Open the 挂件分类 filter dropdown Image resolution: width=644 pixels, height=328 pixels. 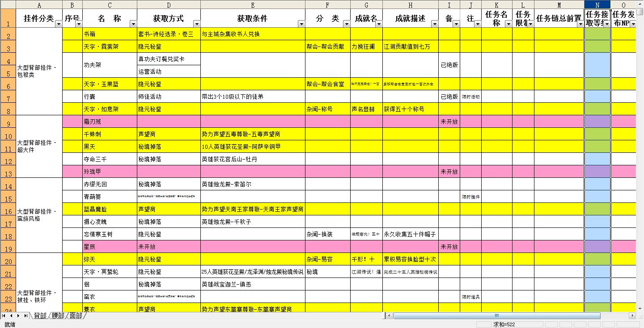[58, 24]
